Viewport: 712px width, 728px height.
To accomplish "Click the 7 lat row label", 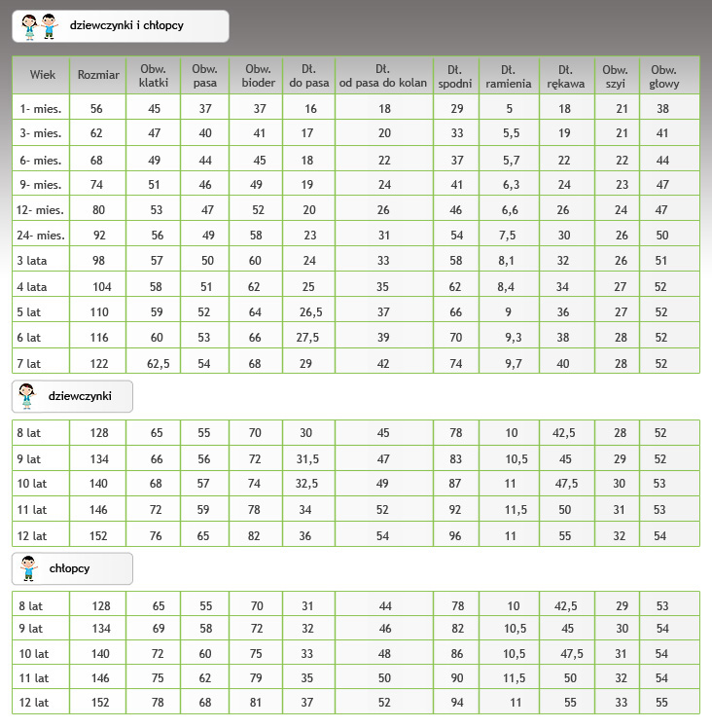I will pyautogui.click(x=29, y=364).
